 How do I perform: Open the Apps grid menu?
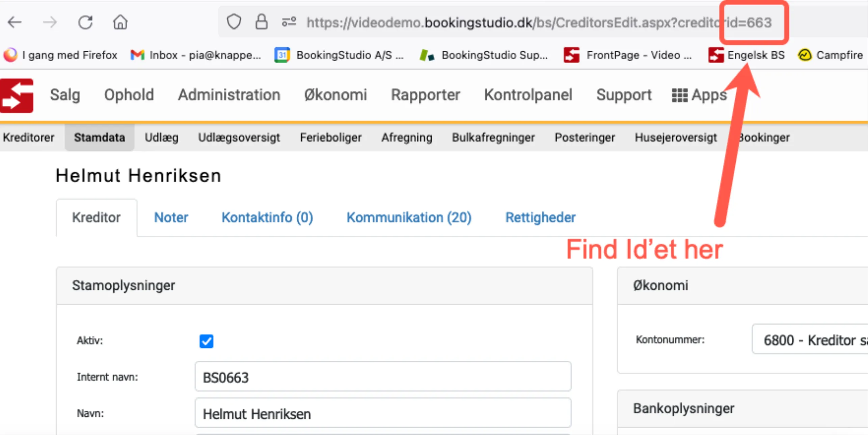(x=699, y=95)
